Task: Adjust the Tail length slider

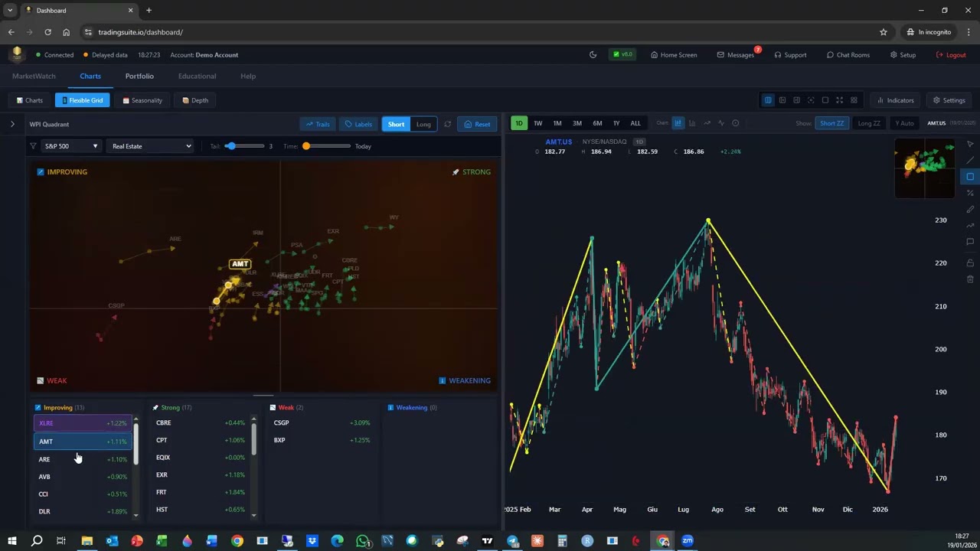Action: point(245,146)
